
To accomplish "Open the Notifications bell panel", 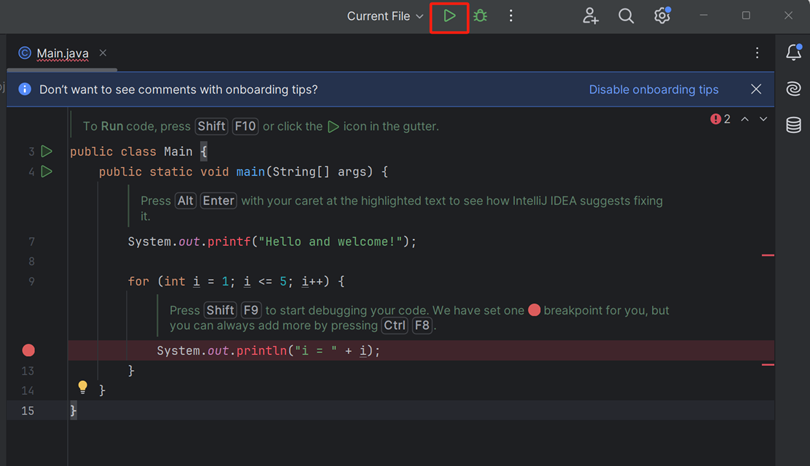I will tap(793, 53).
